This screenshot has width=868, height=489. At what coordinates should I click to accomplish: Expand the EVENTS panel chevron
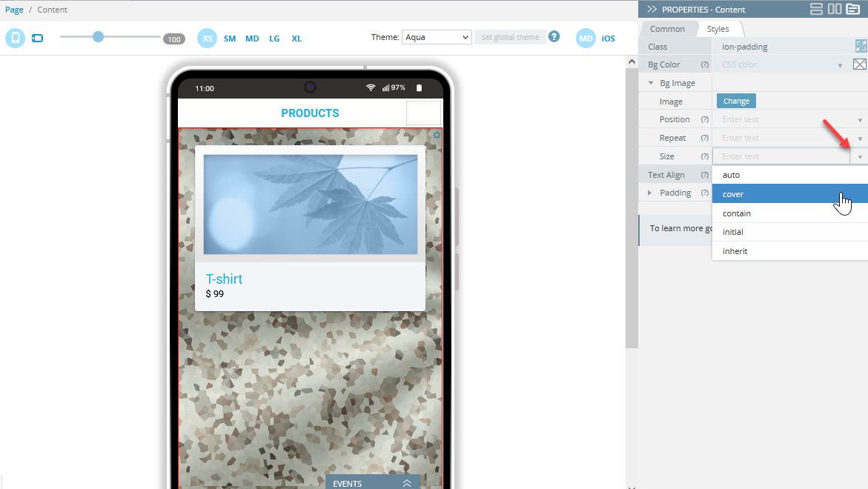click(407, 483)
